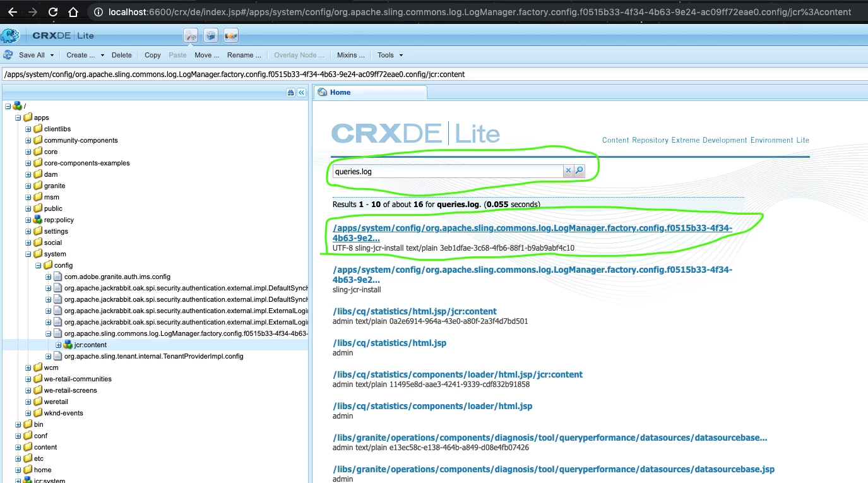The image size is (868, 483).
Task: Click the wrench tools icon in the header
Action: tap(191, 36)
